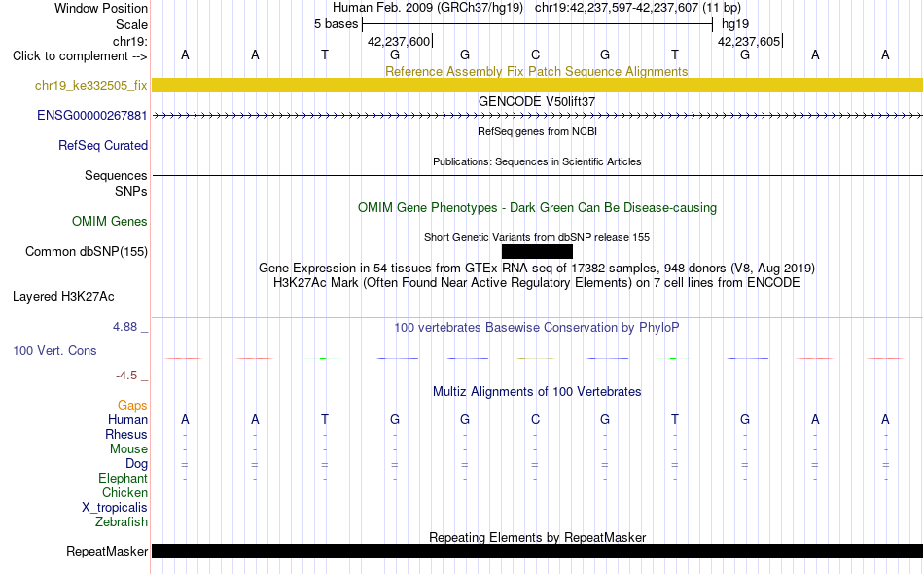
Task: Click the 42,237,605 ruler position
Action: (x=749, y=41)
